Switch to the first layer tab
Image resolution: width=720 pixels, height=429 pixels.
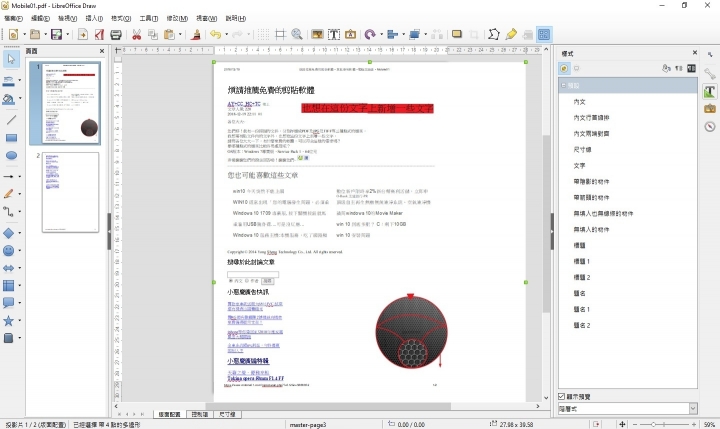tap(169, 414)
